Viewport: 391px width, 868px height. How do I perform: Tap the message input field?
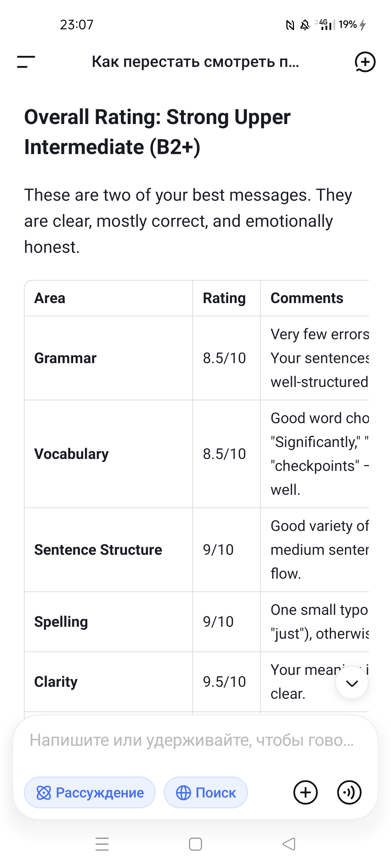(x=192, y=740)
